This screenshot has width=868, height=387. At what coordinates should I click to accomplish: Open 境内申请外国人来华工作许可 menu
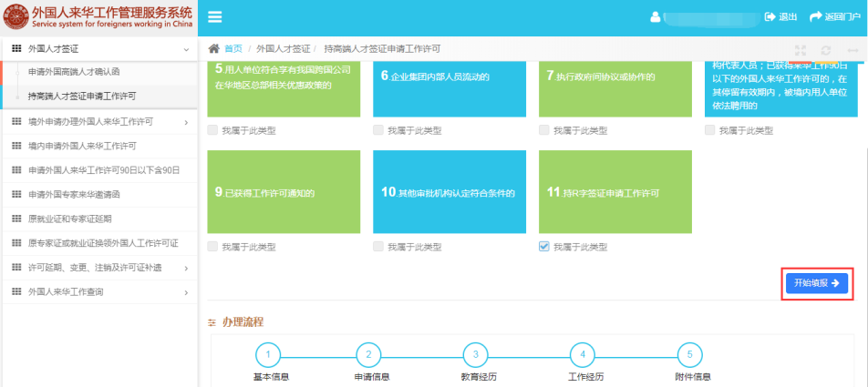(98, 146)
